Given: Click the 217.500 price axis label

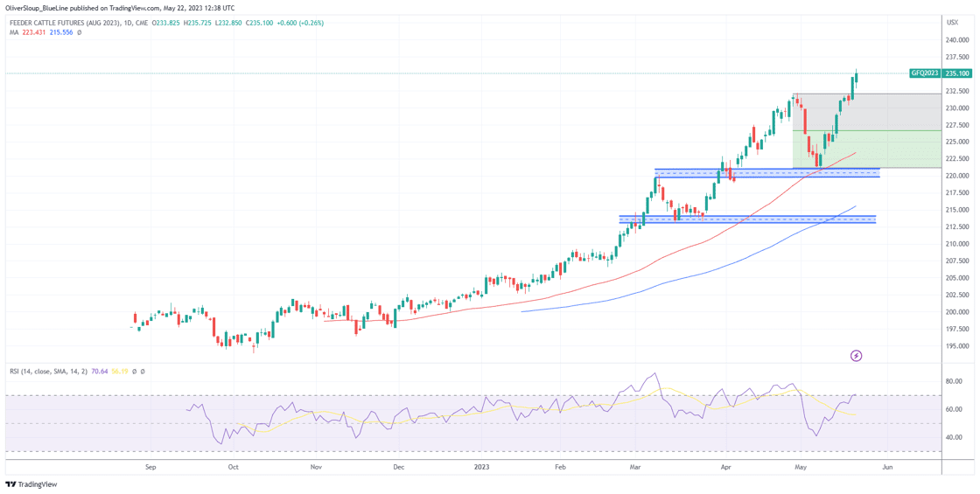Looking at the screenshot, I should click(957, 193).
